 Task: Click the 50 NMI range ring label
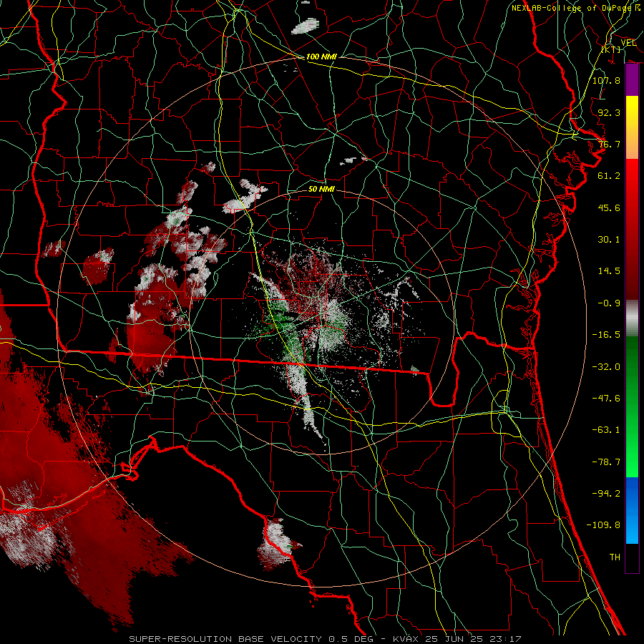[x=321, y=189]
